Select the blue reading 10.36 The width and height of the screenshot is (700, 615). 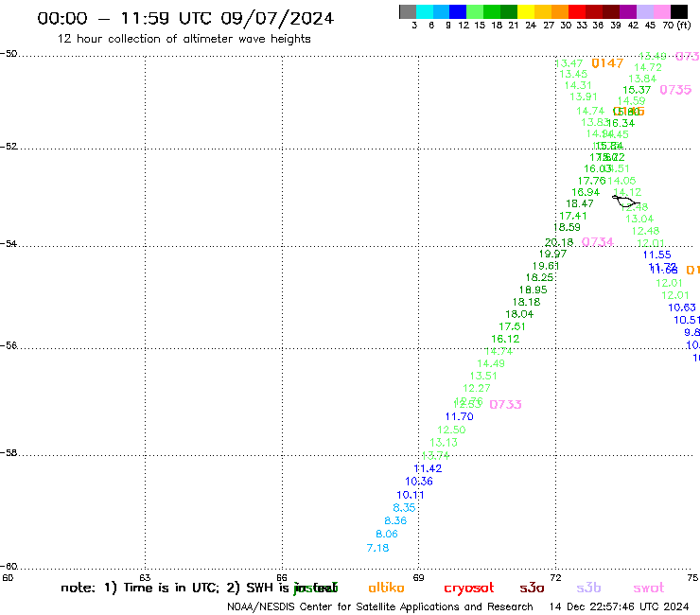(419, 482)
